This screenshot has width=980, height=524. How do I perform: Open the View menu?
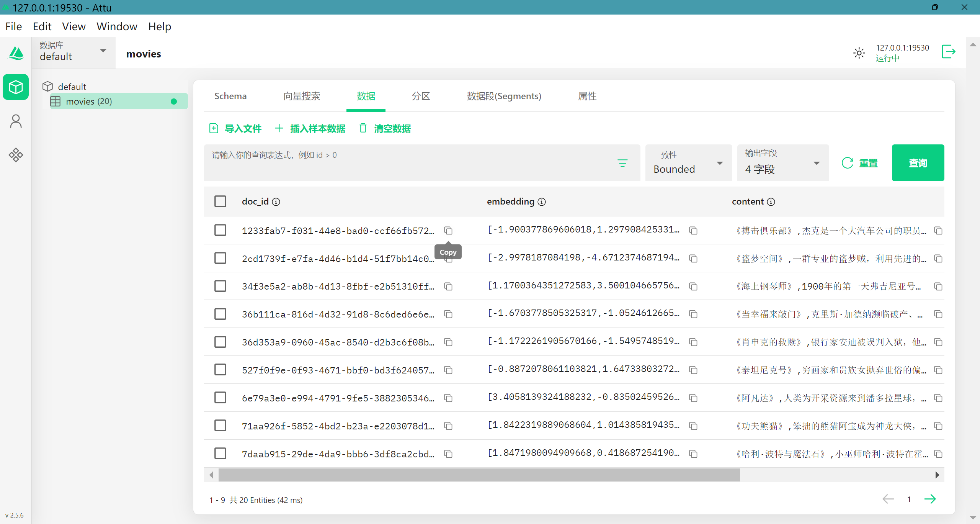[73, 26]
